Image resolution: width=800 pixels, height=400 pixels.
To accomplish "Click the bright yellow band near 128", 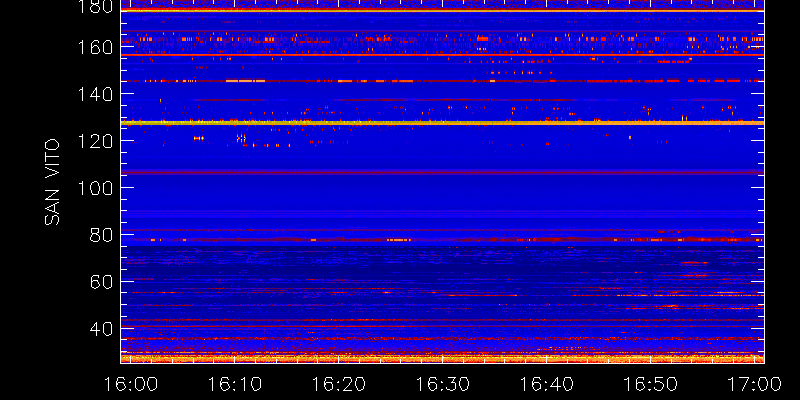I will coord(442,123).
